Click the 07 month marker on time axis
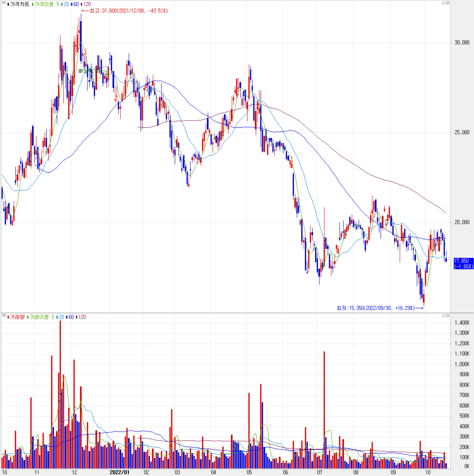474x476 pixels. coord(320,472)
